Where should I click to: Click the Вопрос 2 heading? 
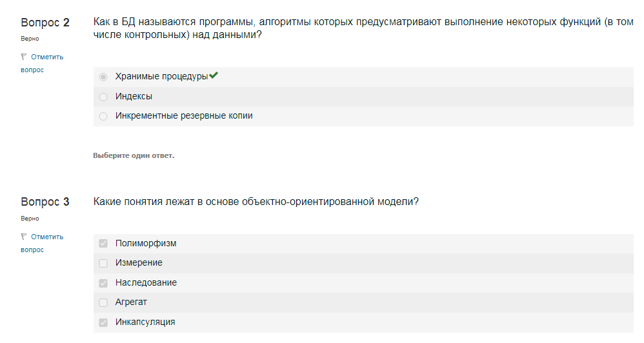coord(45,23)
